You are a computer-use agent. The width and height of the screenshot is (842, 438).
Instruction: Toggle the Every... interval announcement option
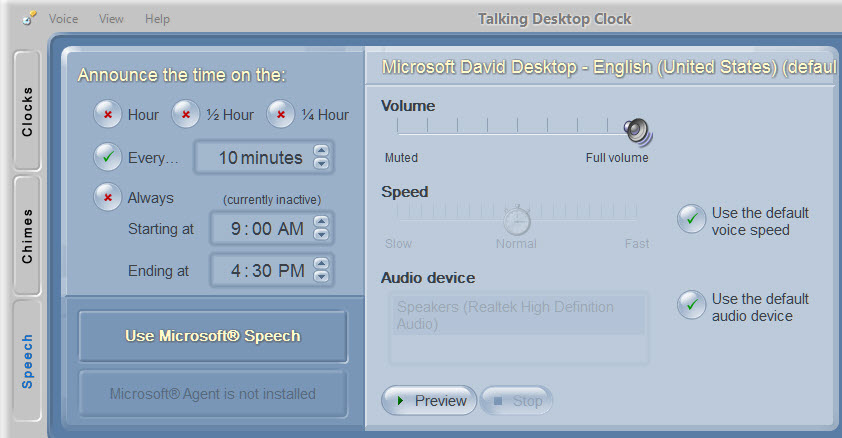tap(107, 157)
